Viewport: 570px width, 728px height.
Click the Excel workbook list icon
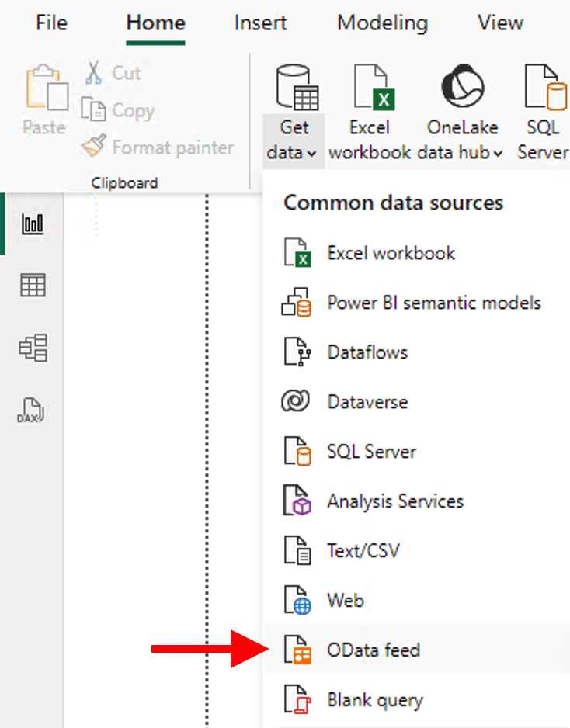click(x=297, y=252)
